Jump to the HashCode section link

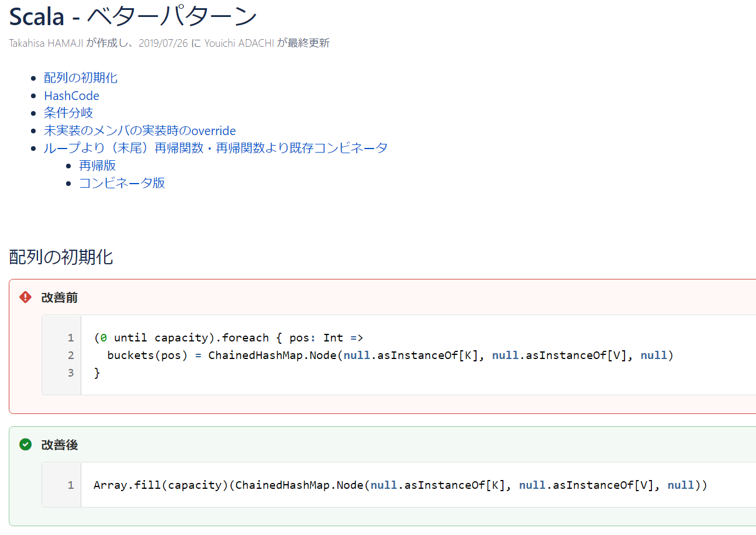[x=71, y=95]
